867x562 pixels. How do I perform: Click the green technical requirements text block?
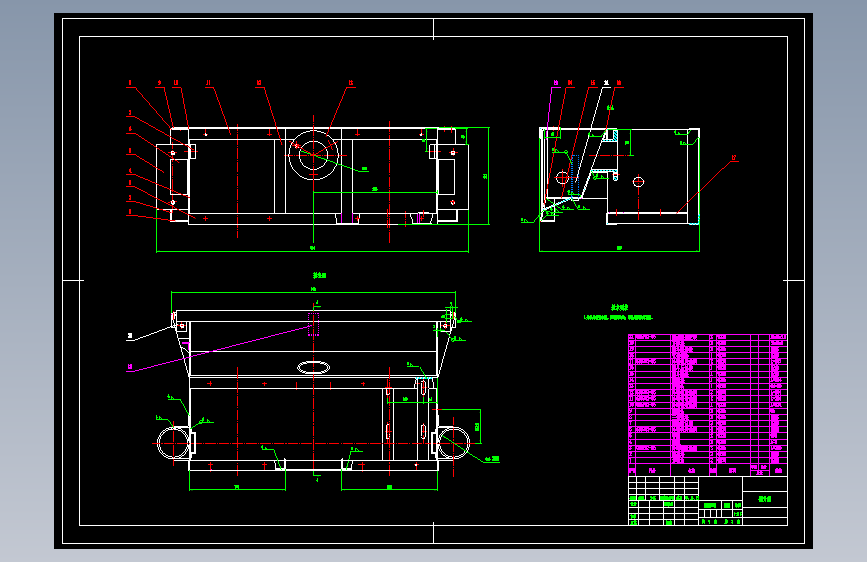coord(618,313)
